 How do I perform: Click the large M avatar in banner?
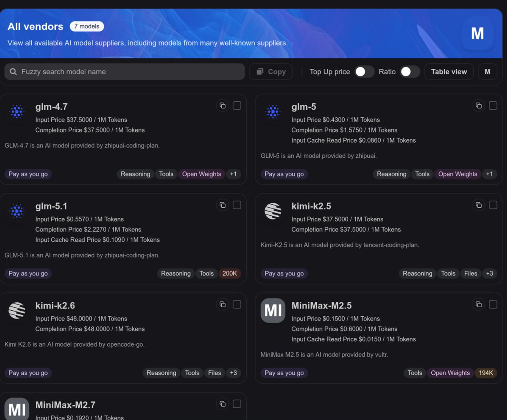477,33
